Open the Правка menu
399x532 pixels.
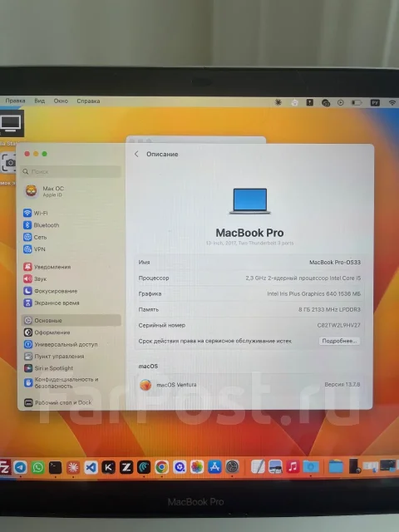pyautogui.click(x=15, y=101)
